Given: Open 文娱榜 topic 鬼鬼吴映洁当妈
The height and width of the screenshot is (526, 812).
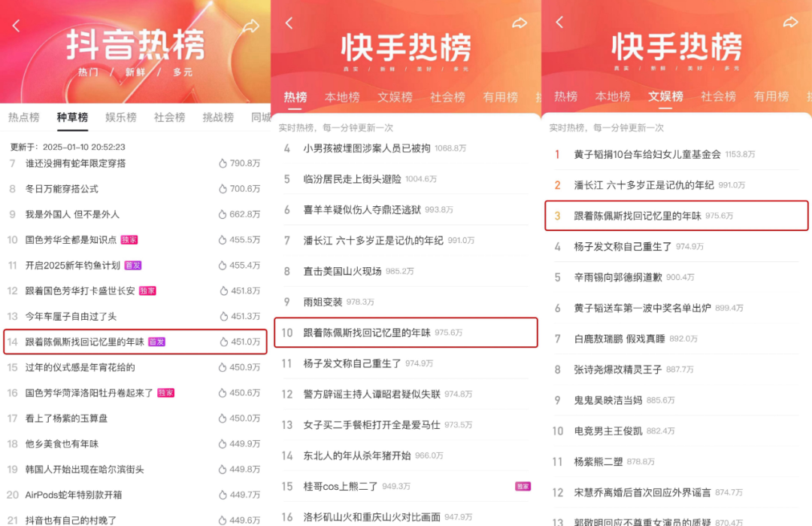Looking at the screenshot, I should 608,400.
